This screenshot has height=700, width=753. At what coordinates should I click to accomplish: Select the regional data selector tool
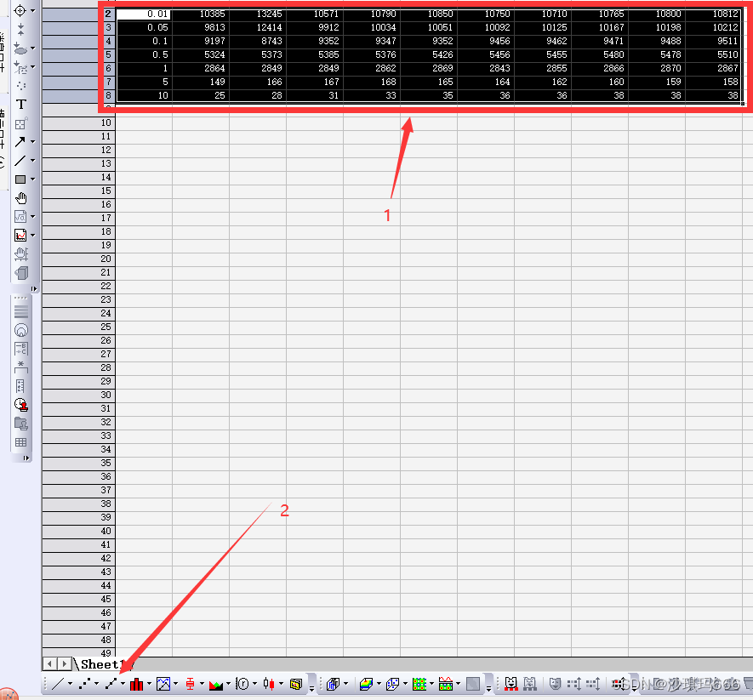click(20, 48)
